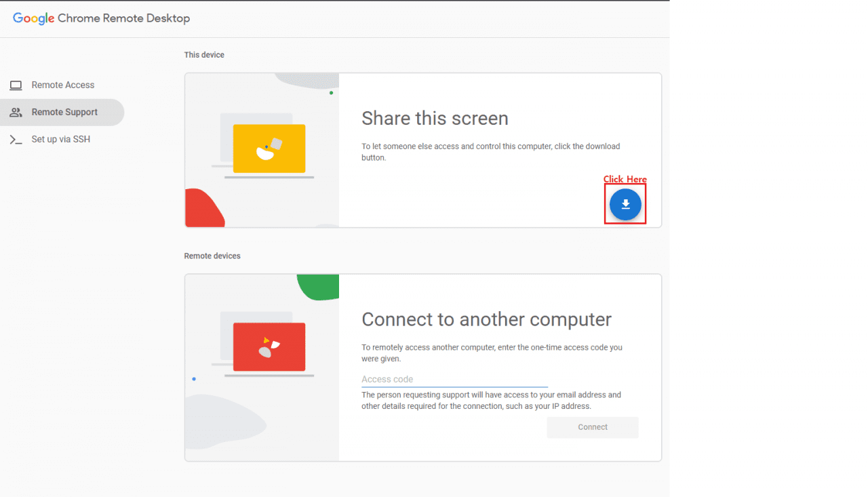Click the people icon beside Remote Support
868x497 pixels.
point(15,112)
